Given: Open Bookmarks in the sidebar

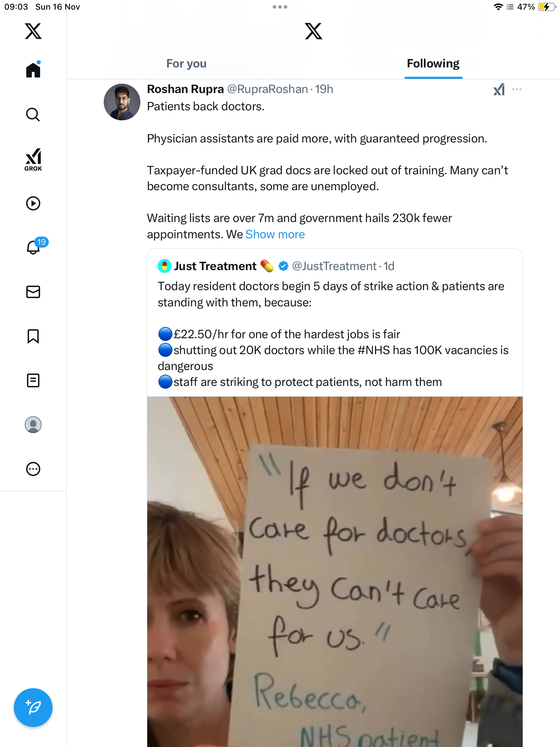Looking at the screenshot, I should pyautogui.click(x=33, y=336).
